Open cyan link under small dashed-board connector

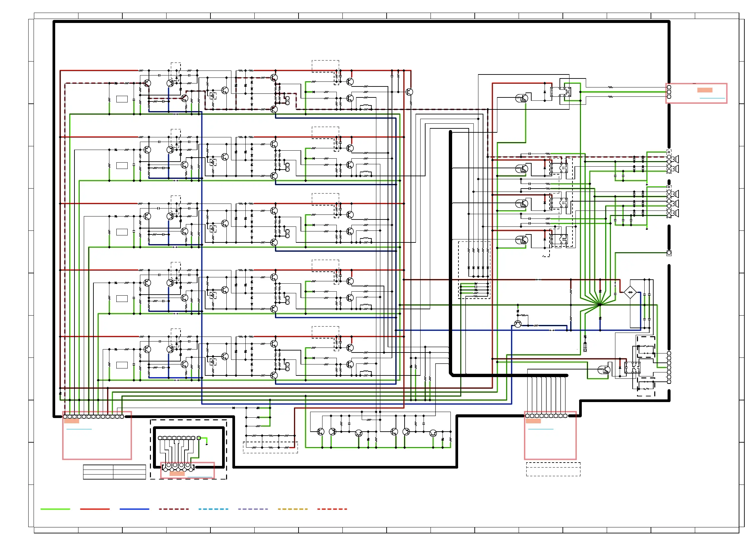199,477
